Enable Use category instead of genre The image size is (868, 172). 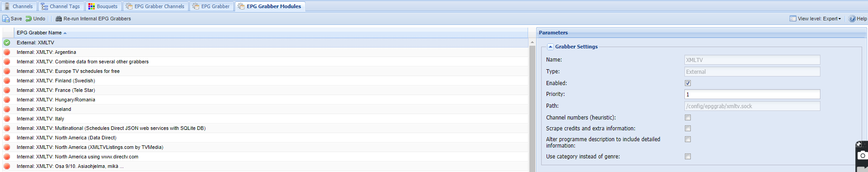point(688,157)
